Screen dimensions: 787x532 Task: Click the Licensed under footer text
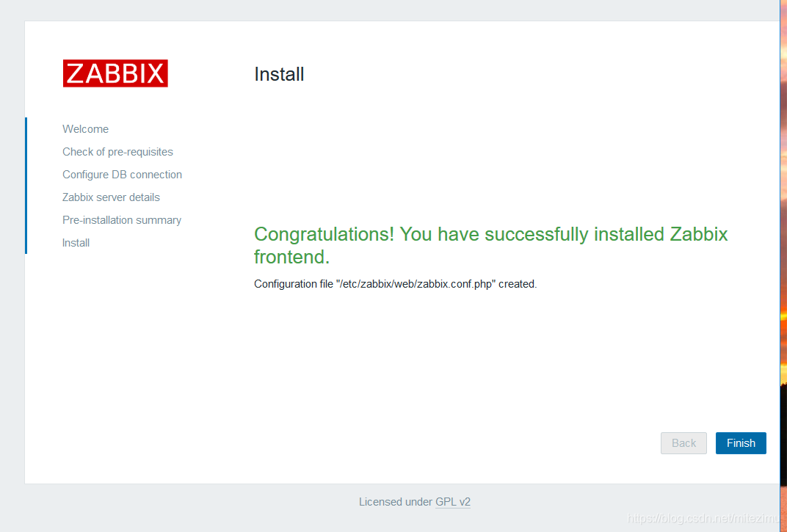click(x=396, y=502)
